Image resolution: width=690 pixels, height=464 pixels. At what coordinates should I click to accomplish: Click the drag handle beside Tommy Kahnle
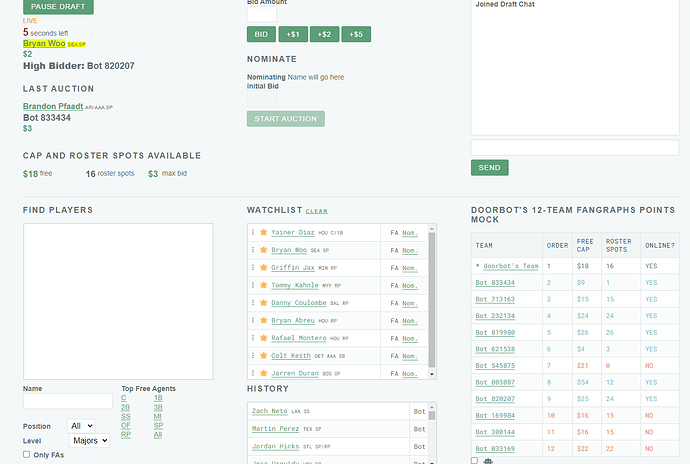(x=253, y=285)
